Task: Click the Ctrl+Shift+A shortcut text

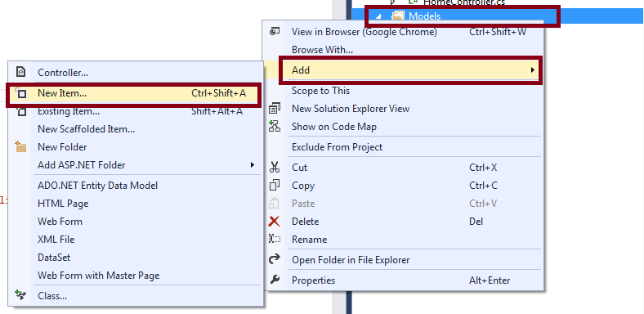Action: point(218,93)
